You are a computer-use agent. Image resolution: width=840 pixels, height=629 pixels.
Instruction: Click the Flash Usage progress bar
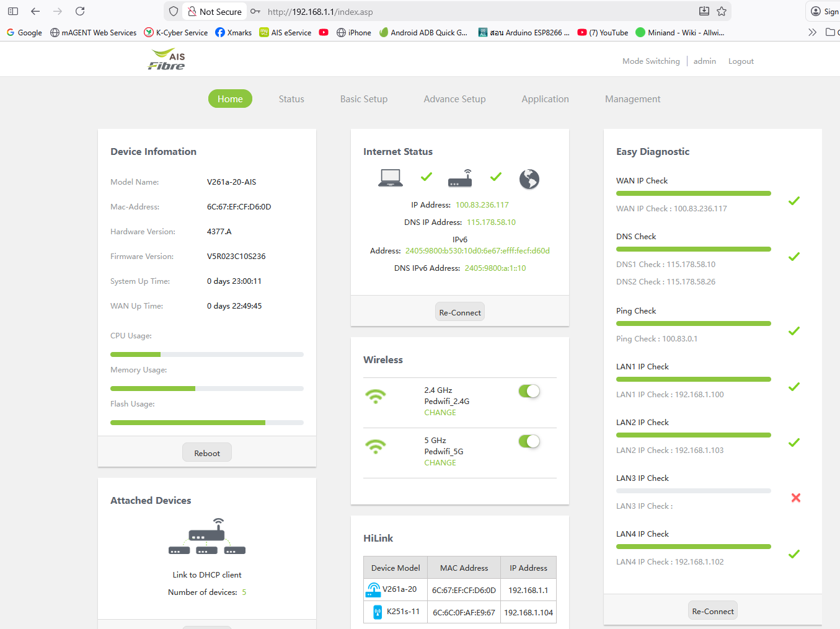(207, 423)
